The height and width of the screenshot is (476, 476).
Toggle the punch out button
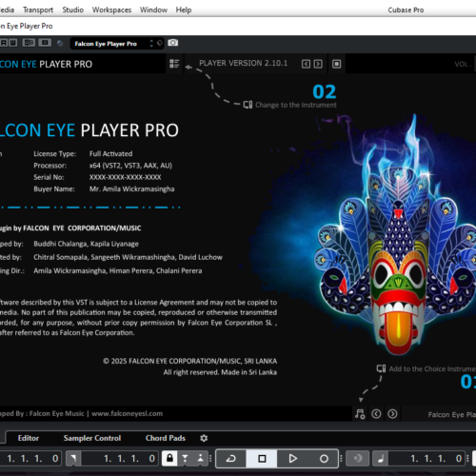tap(200, 458)
